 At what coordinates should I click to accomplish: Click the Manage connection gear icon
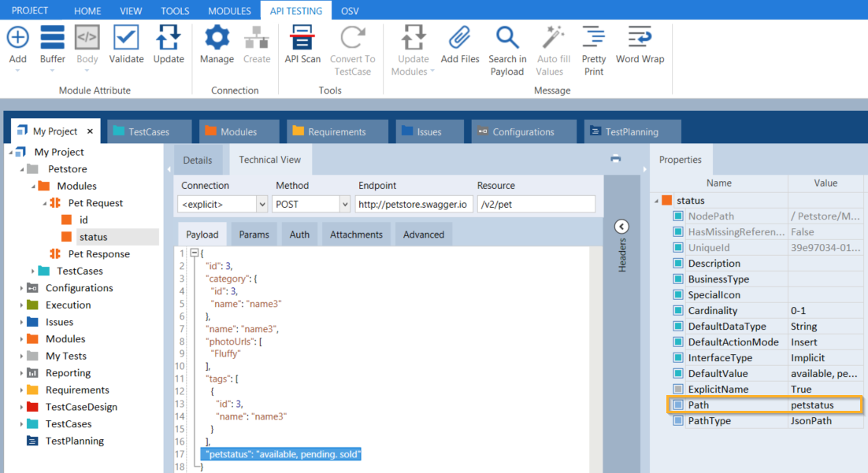[217, 38]
